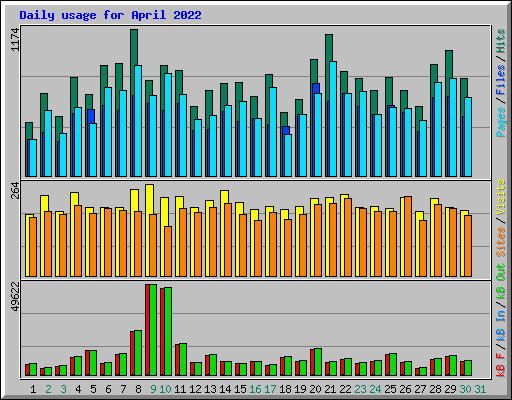The image size is (512, 400).
Task: Click green day label 16 on the x-axis
Action: (255, 389)
